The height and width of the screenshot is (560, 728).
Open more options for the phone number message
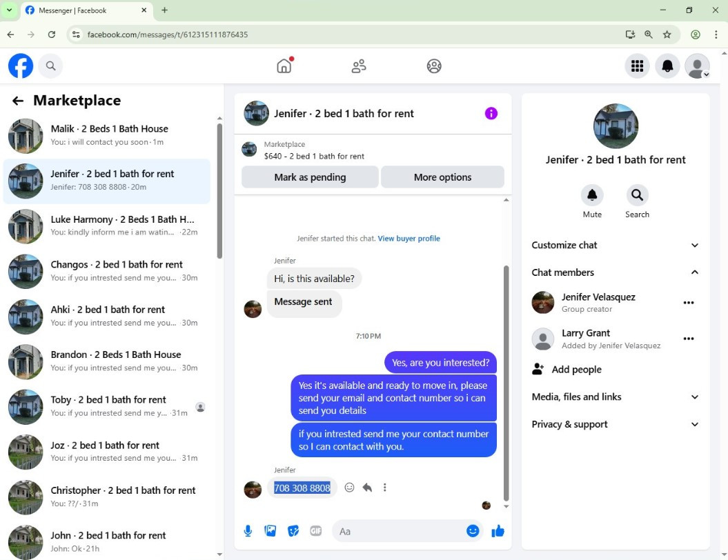point(384,487)
